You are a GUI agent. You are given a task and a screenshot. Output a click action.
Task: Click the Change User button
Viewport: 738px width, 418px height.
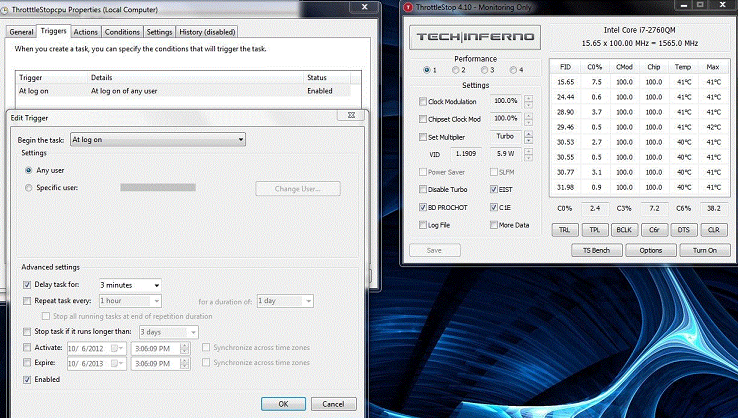point(298,189)
